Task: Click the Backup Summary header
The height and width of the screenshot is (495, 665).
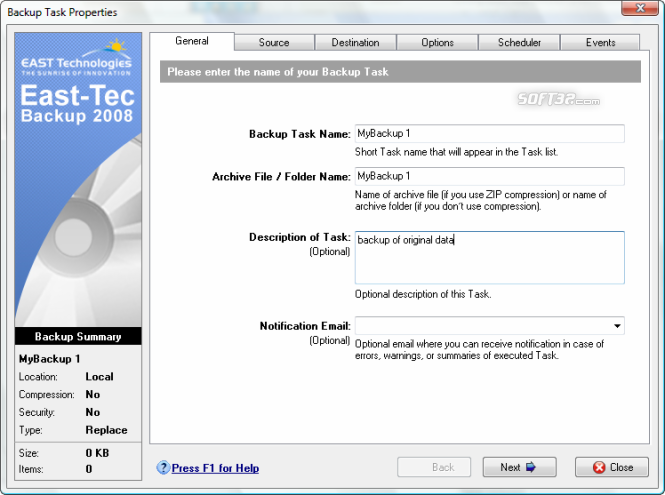Action: point(78,336)
